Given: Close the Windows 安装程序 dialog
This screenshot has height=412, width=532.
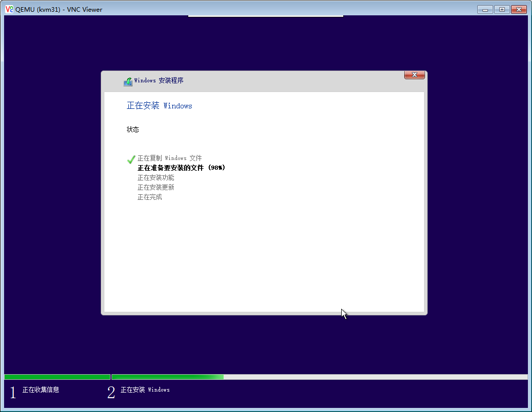Looking at the screenshot, I should coord(414,75).
